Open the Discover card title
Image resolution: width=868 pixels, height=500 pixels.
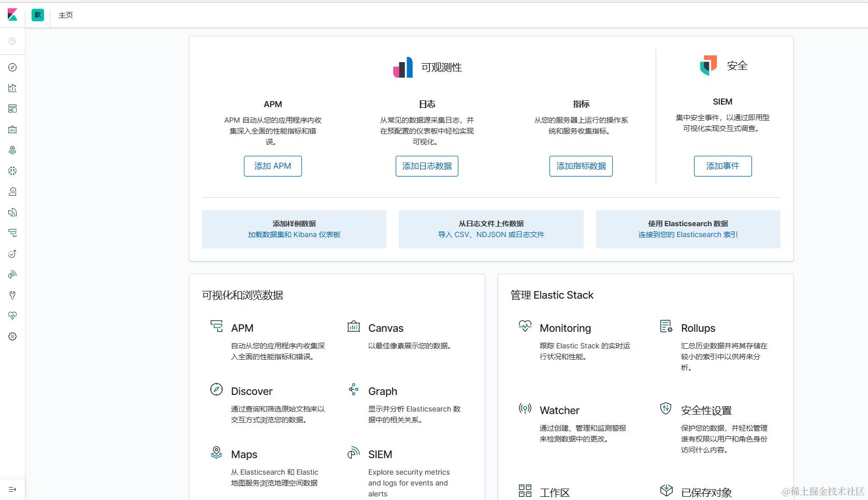pos(252,391)
